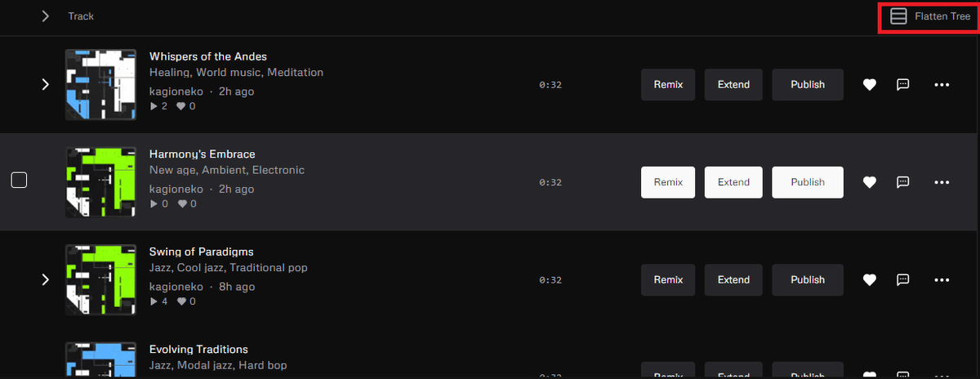Expand all tracks using the Track header chevron
Viewport: 980px width, 379px height.
46,16
